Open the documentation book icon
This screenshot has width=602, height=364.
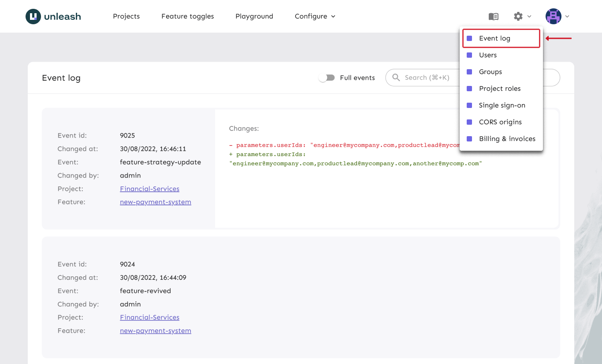point(494,16)
